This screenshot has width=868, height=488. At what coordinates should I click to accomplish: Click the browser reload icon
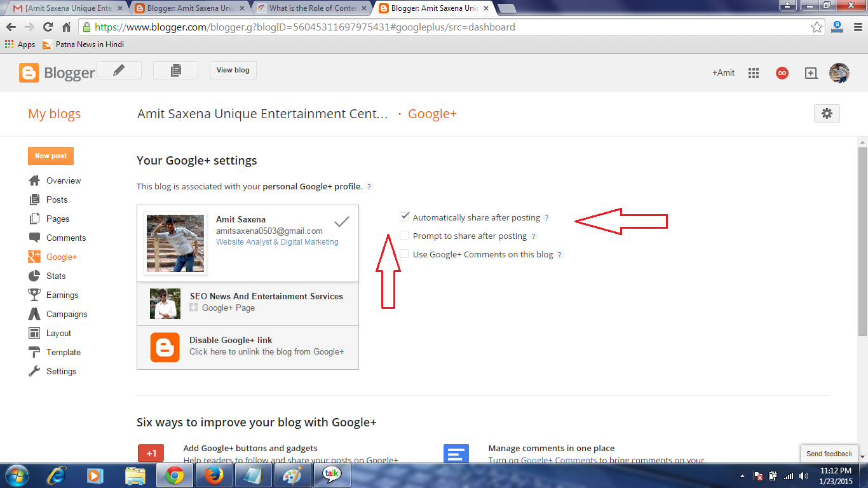[x=48, y=27]
